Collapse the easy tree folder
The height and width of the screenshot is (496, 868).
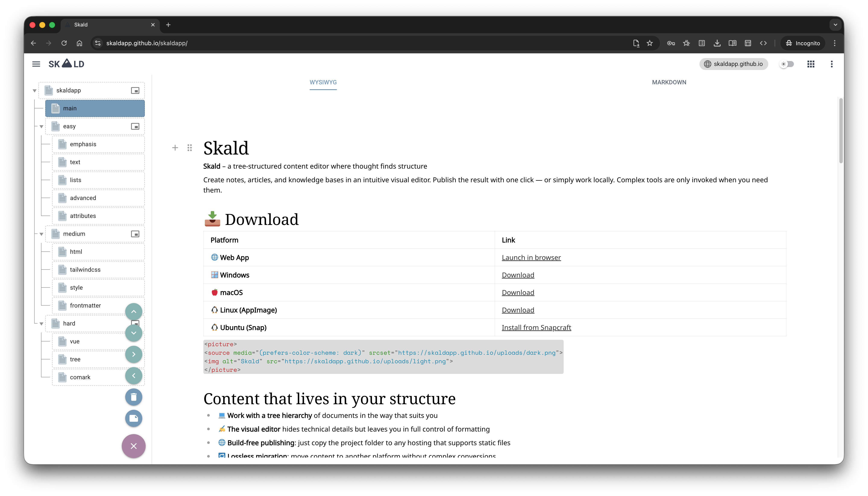coord(41,126)
